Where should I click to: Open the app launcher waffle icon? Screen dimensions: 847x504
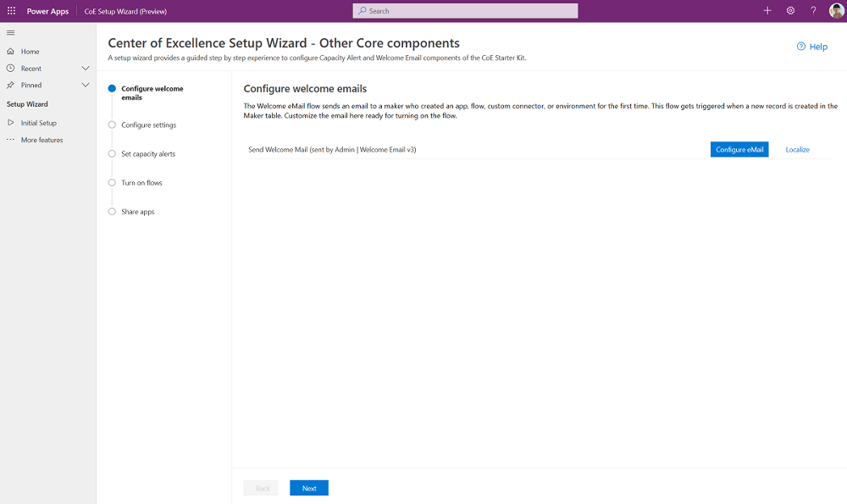pyautogui.click(x=11, y=11)
